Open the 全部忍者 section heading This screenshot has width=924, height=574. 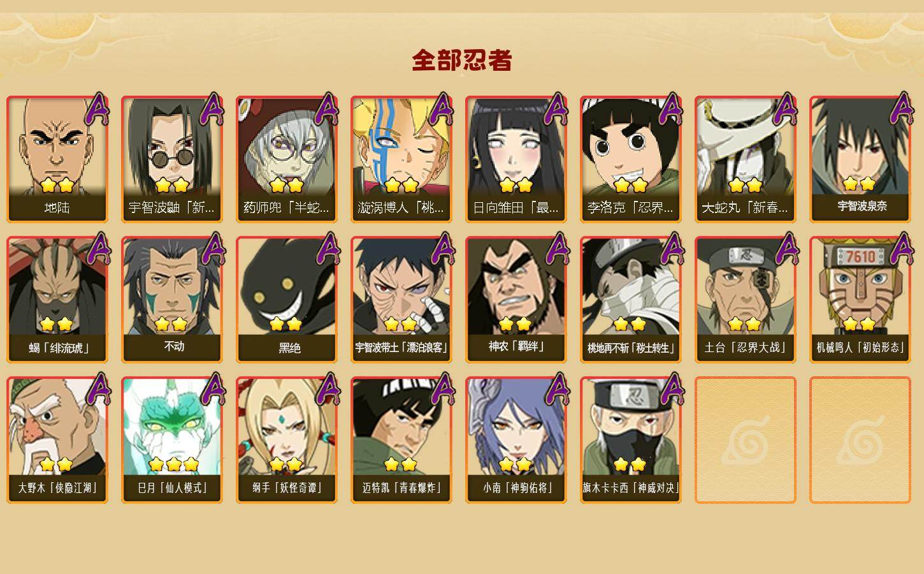(x=462, y=60)
